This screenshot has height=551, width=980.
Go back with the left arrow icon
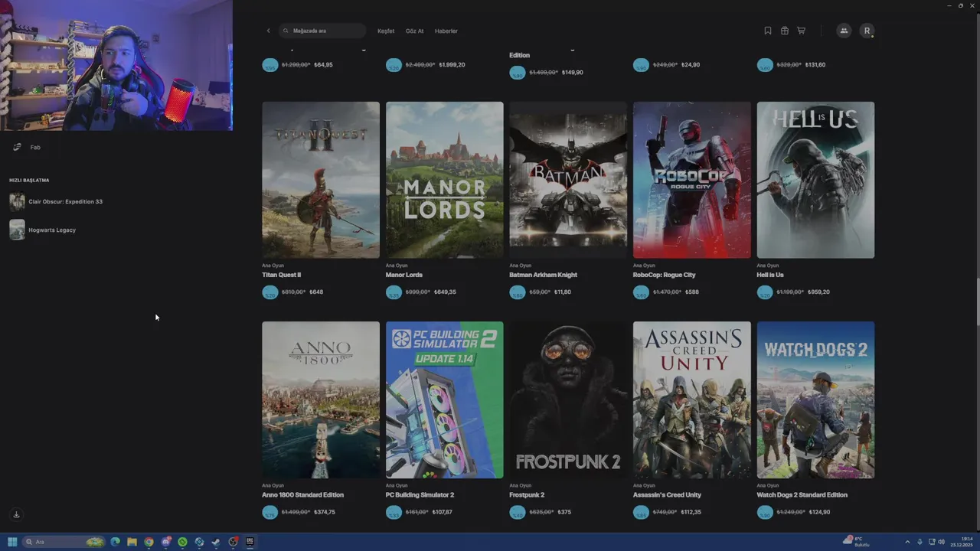tap(268, 31)
